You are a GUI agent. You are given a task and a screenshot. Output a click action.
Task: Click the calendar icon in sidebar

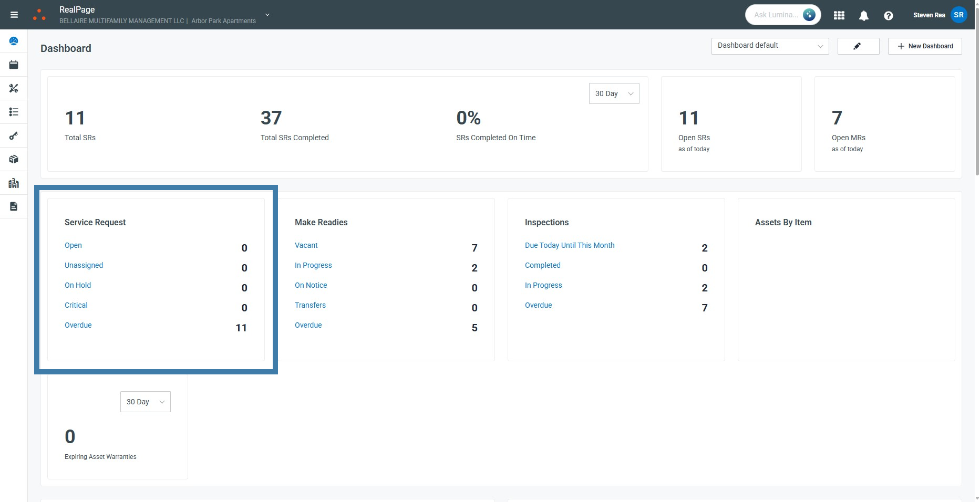click(x=14, y=65)
